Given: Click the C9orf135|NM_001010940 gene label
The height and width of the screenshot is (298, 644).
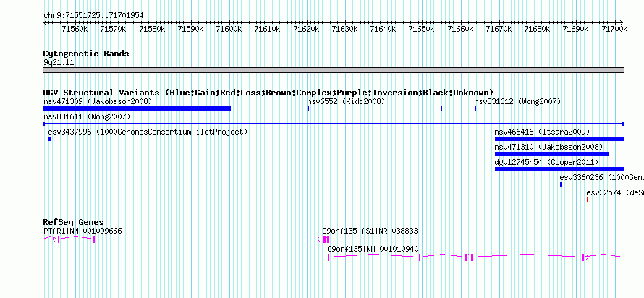Looking at the screenshot, I should (373, 248).
